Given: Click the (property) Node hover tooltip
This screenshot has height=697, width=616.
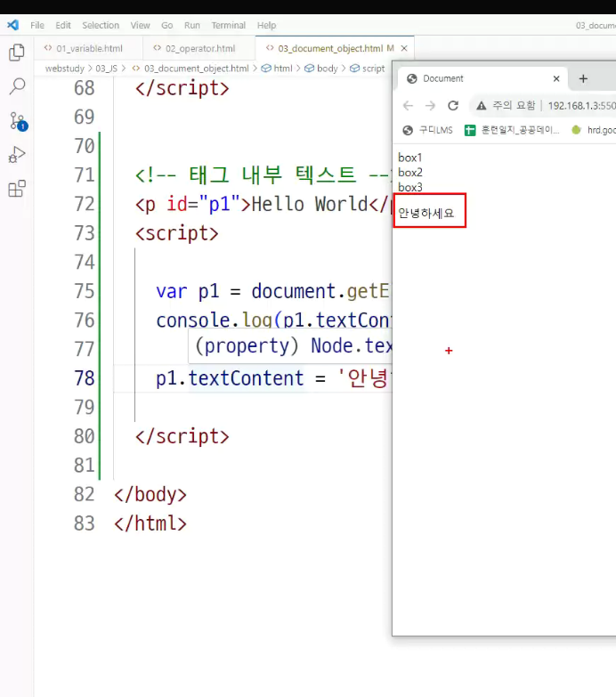Looking at the screenshot, I should 290,346.
